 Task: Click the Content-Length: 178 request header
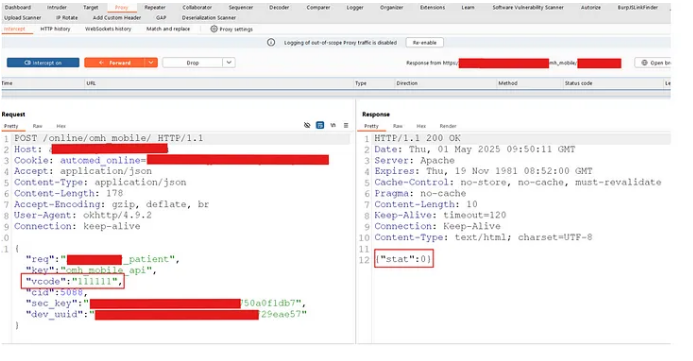(69, 193)
